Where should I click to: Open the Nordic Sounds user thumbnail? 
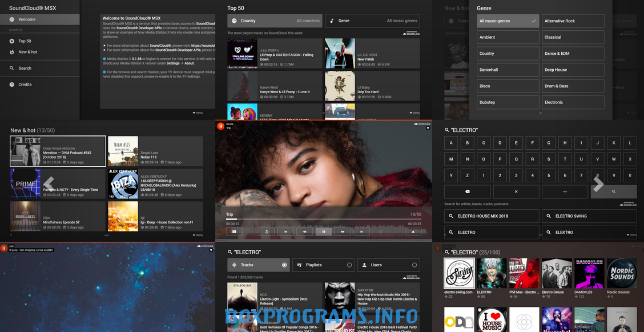coord(622,273)
